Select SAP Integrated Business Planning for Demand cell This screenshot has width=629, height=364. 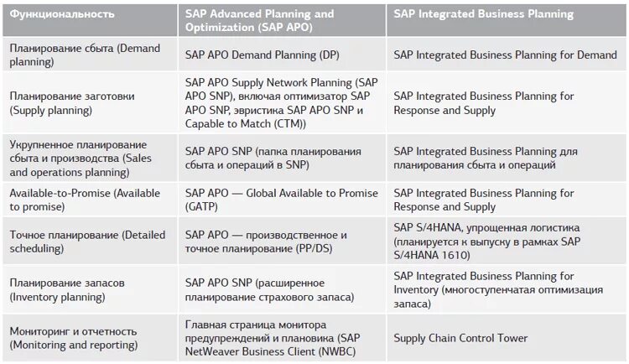click(507, 55)
